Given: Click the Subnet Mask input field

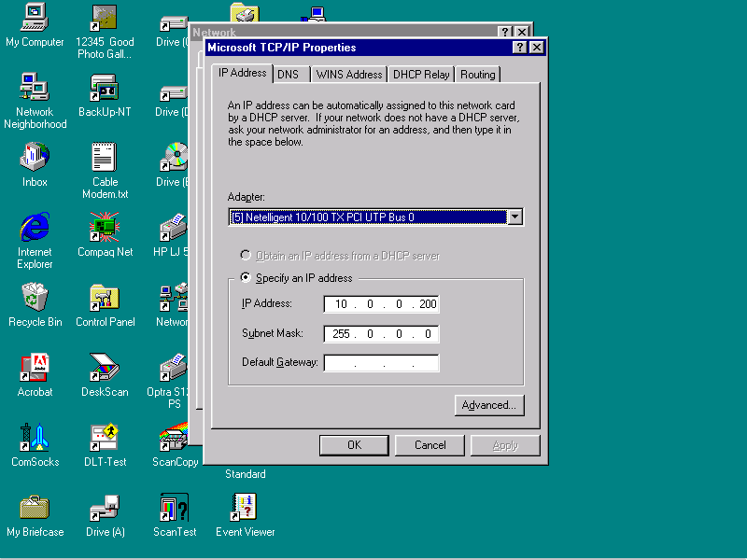Looking at the screenshot, I should (381, 333).
